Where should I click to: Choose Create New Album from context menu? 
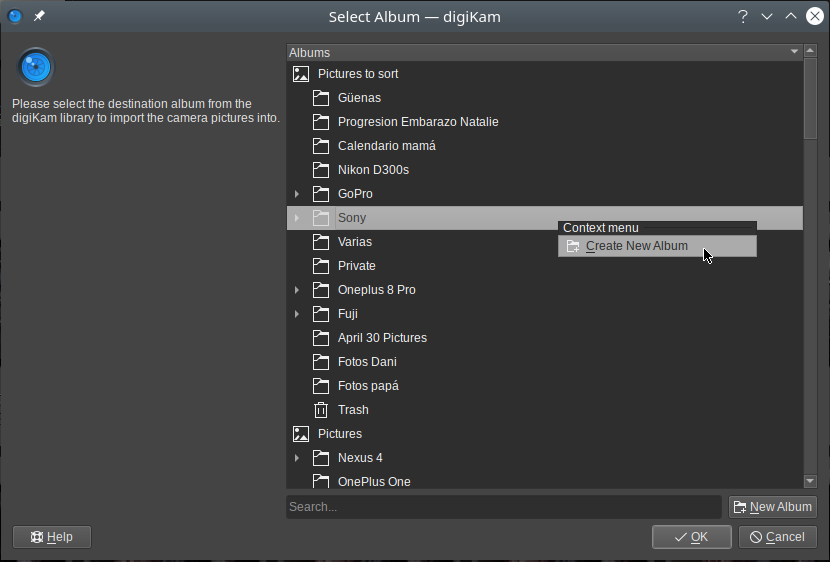pos(657,246)
